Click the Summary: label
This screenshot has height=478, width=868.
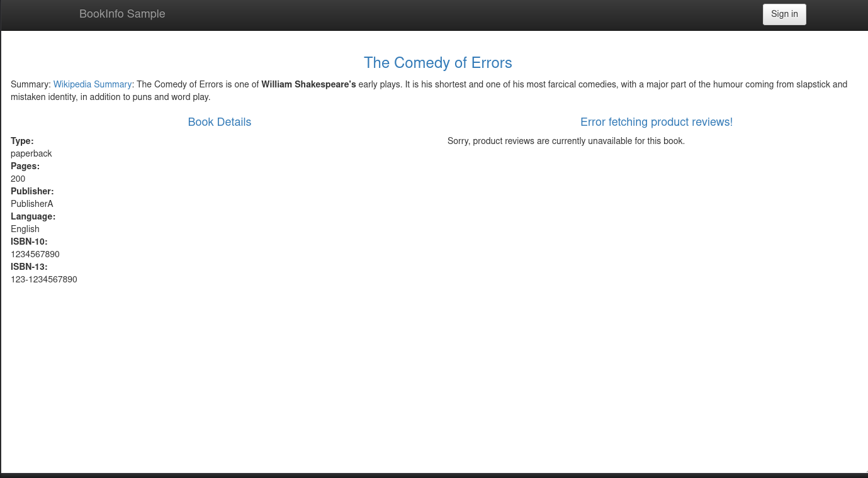click(x=31, y=84)
